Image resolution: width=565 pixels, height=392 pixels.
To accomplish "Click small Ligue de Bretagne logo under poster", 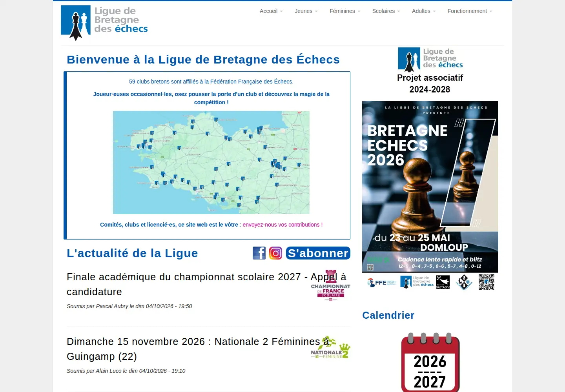I will (417, 282).
